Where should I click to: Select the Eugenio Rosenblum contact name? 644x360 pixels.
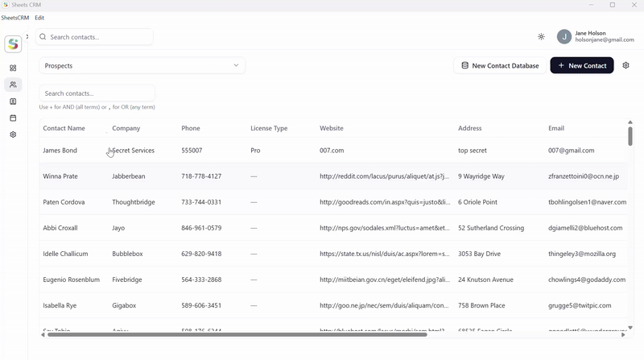click(x=72, y=279)
